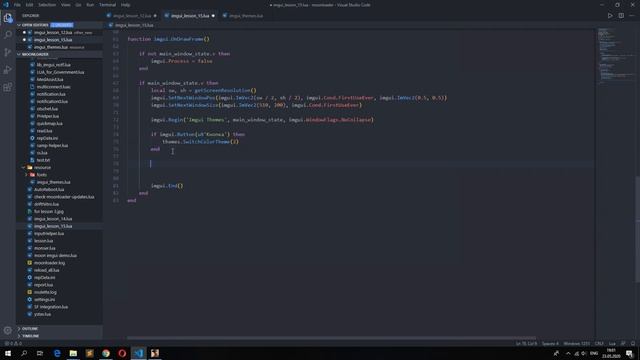Viewport: 640px width, 360px height.
Task: Open the editor More Actions ellipsis
Action: tap(632, 16)
